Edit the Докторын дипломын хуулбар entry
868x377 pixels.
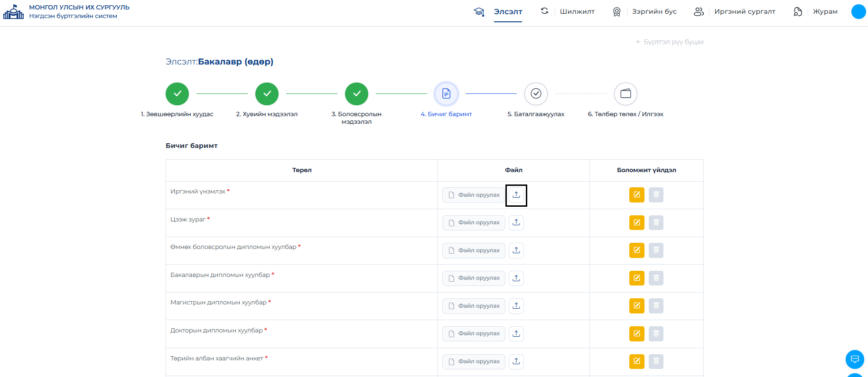(x=637, y=333)
